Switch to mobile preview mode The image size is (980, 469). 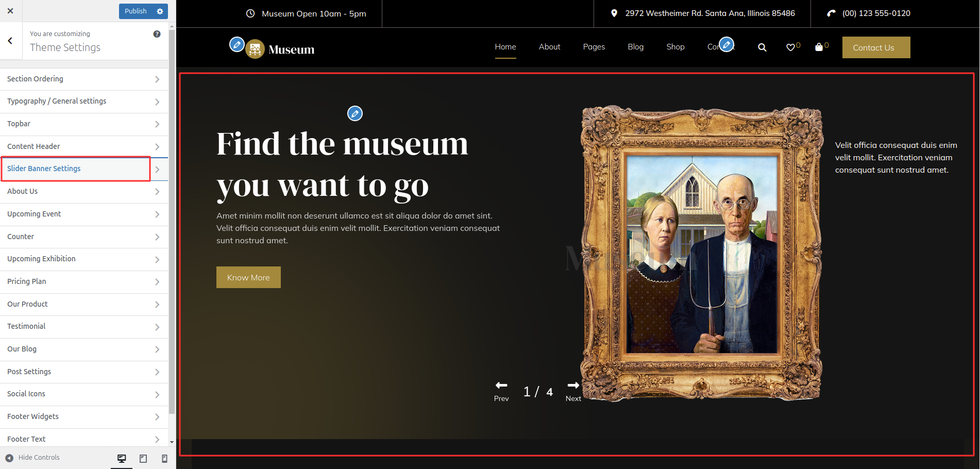(x=164, y=458)
